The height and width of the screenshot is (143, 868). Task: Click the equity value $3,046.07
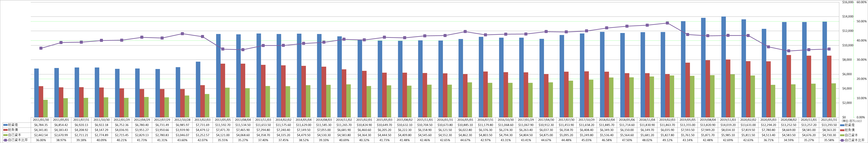[182, 135]
